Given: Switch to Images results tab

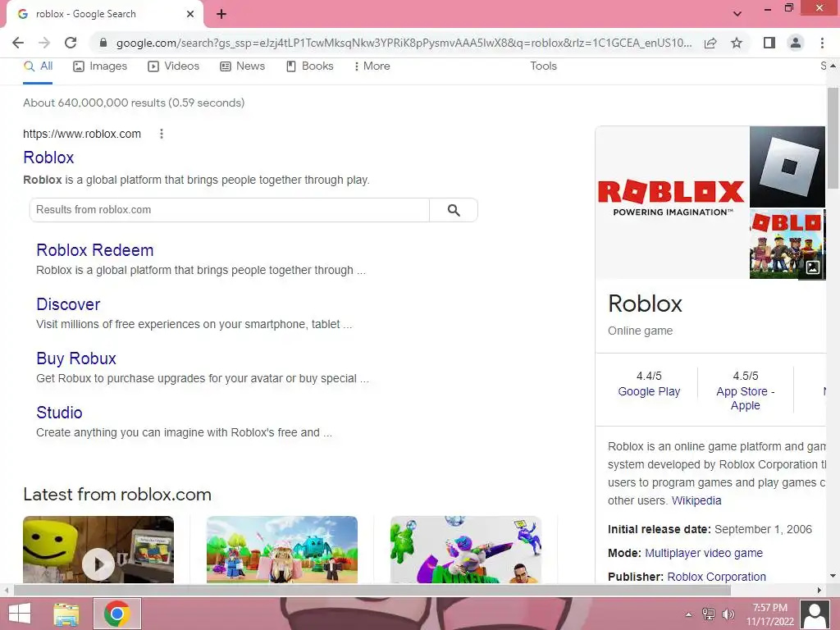Looking at the screenshot, I should (x=100, y=66).
